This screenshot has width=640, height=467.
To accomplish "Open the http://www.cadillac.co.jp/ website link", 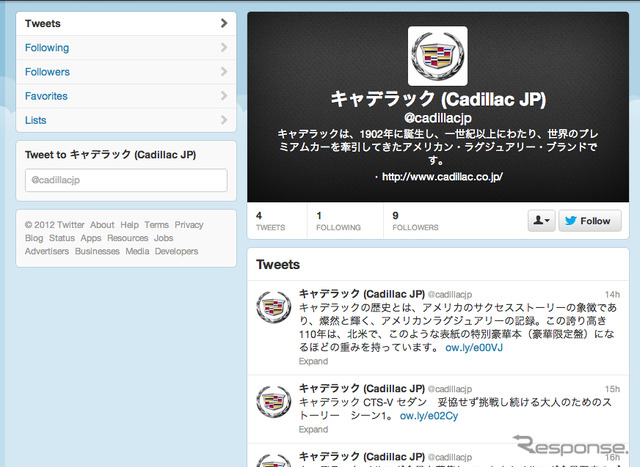I will click(442, 177).
